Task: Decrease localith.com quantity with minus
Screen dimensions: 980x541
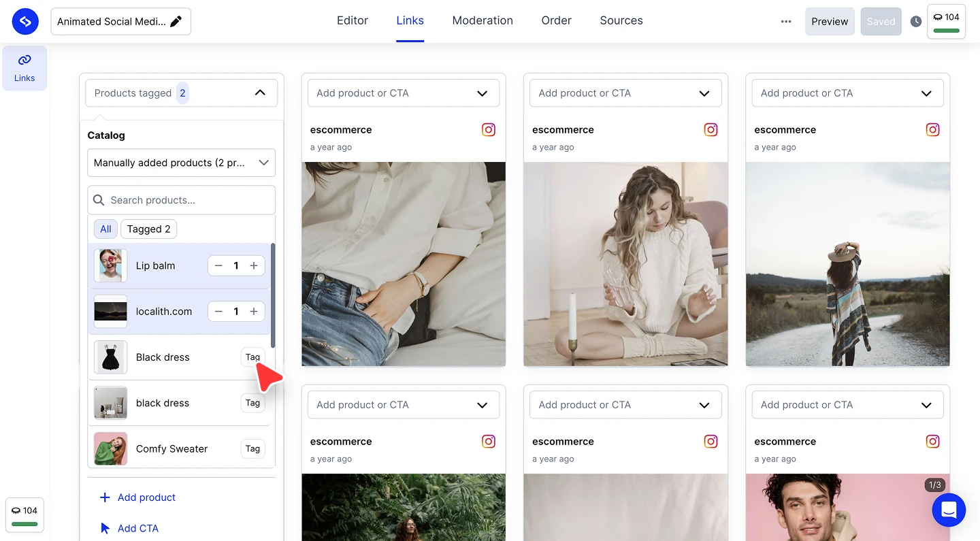Action: 218,312
